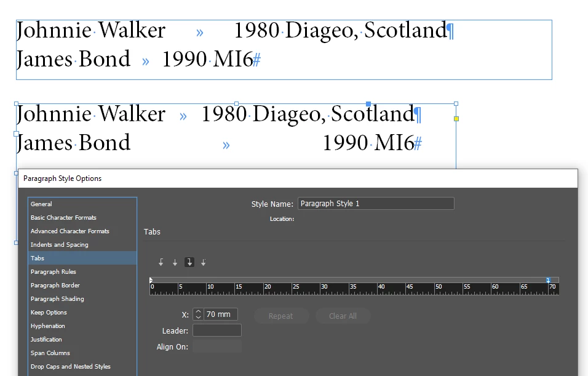Click "Johnnie Walker" in the upper frame
Image resolution: width=588 pixels, height=376 pixels.
(91, 30)
